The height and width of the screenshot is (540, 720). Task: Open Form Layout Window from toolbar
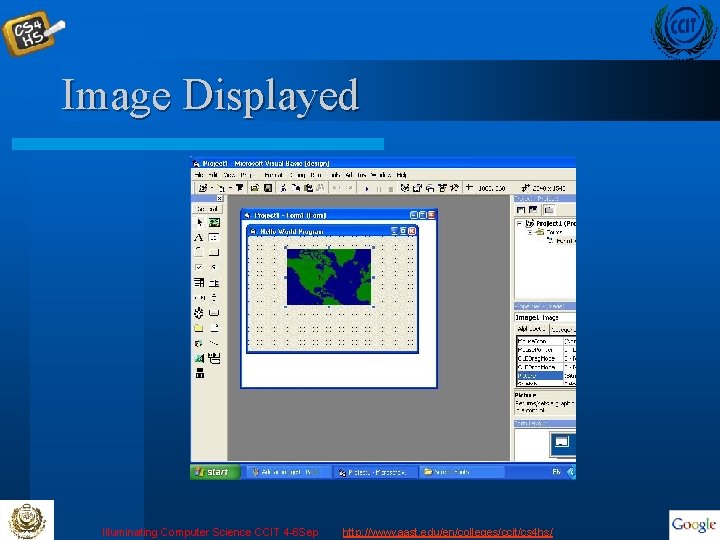pos(429,188)
